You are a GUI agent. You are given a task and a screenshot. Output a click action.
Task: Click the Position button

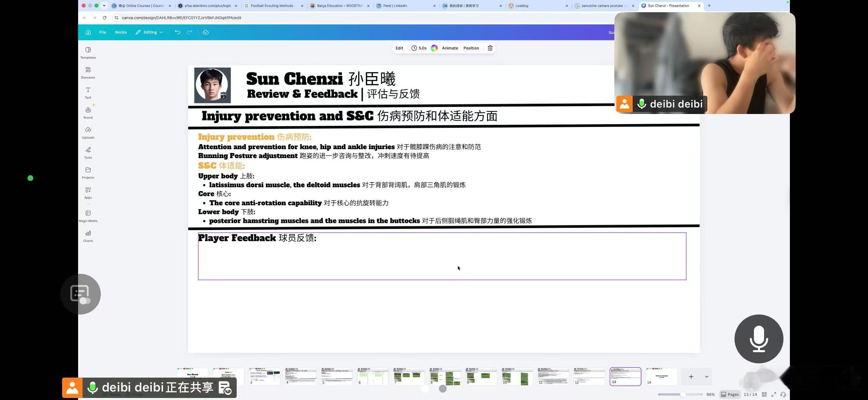click(471, 48)
